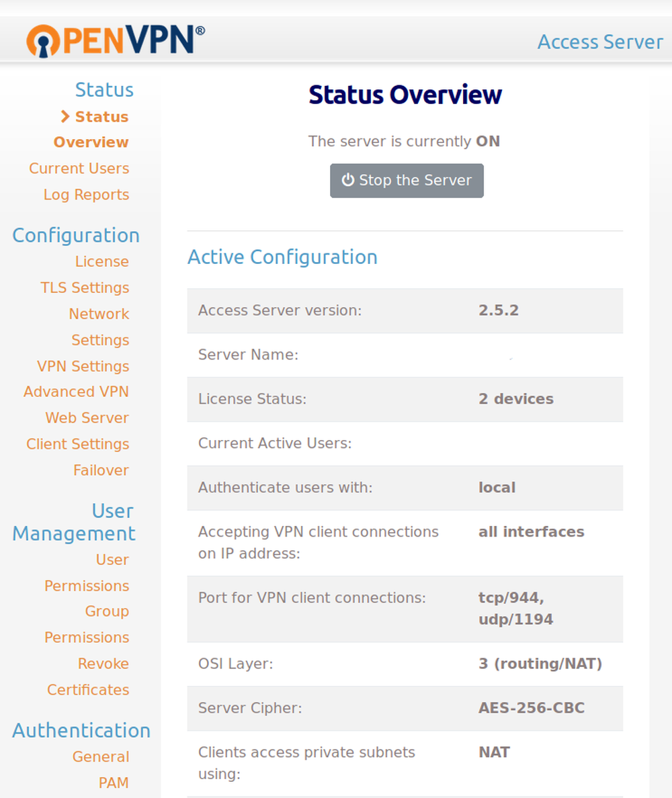
Task: Click the power icon in Stop the Server
Action: (347, 179)
